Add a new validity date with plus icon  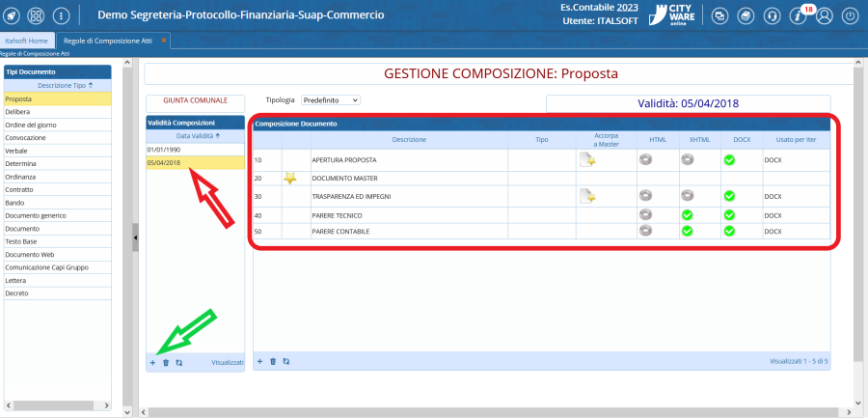point(152,362)
